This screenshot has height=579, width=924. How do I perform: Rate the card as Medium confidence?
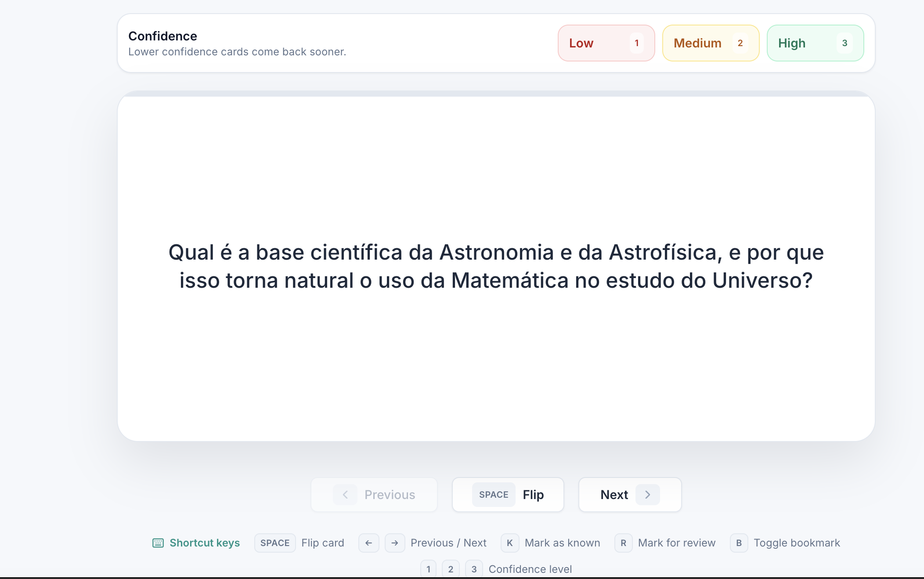(x=711, y=43)
